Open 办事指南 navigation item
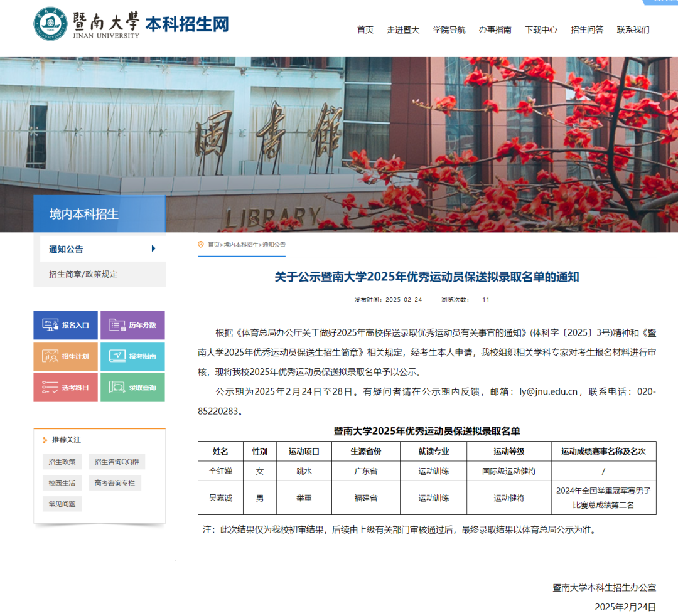Screen dimensions: 678x616 (x=495, y=30)
